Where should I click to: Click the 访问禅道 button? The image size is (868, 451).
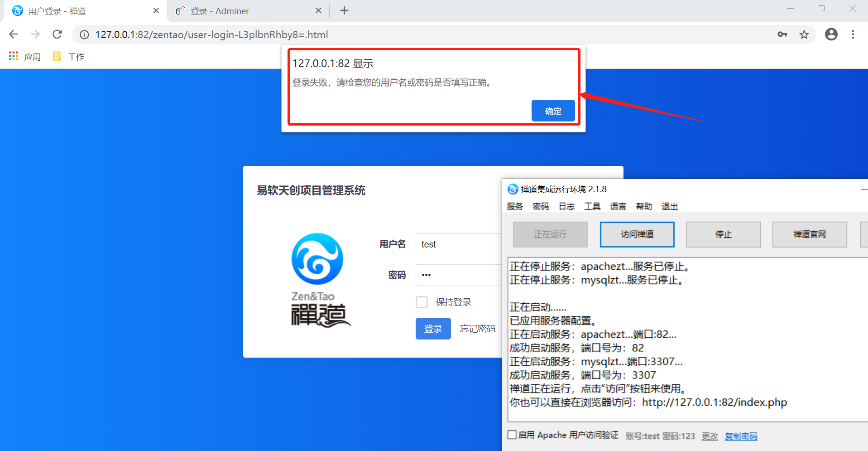(637, 234)
